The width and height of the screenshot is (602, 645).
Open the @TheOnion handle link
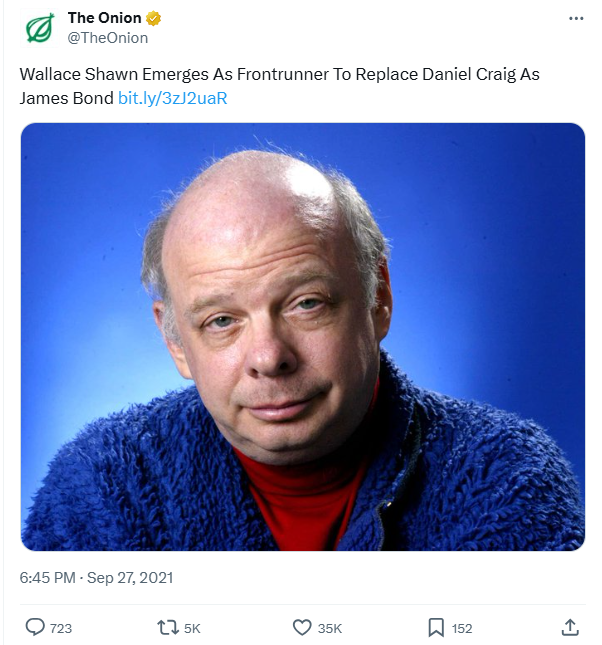point(107,38)
